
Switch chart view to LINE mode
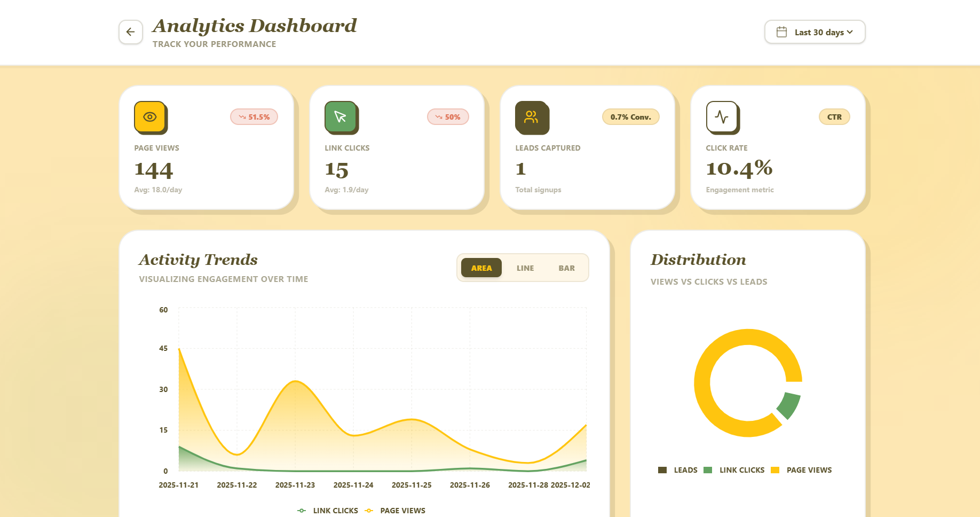click(x=525, y=268)
